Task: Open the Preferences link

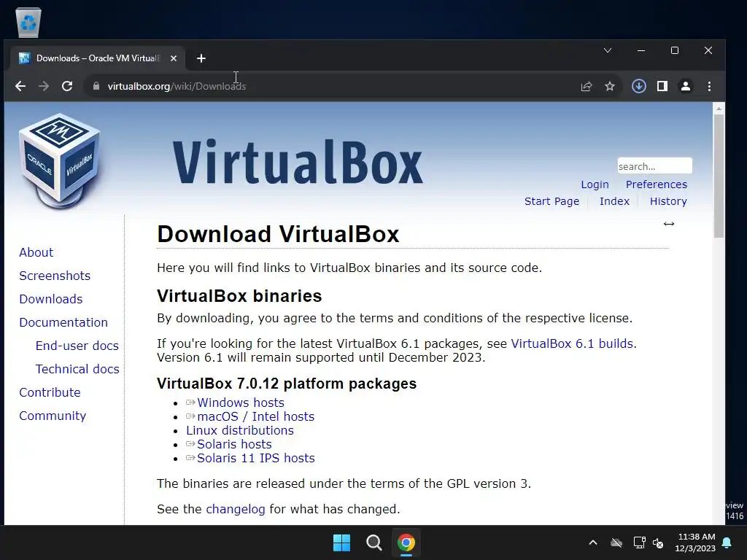Action: 656,184
